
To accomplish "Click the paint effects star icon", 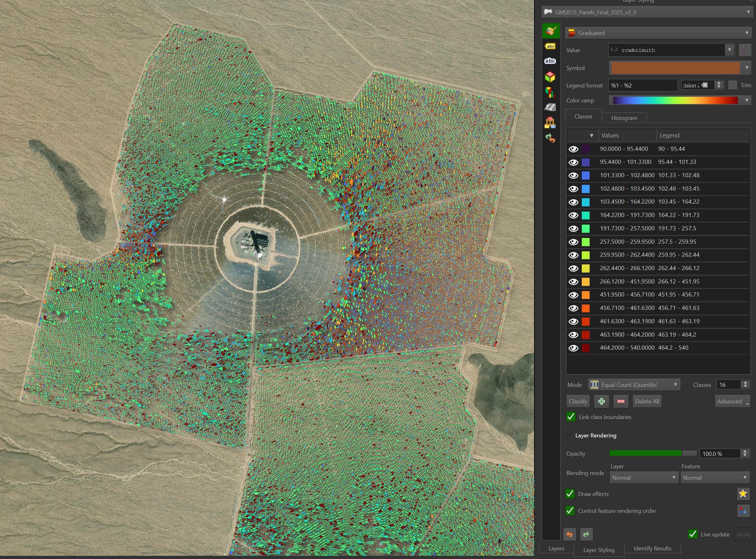I will (743, 494).
